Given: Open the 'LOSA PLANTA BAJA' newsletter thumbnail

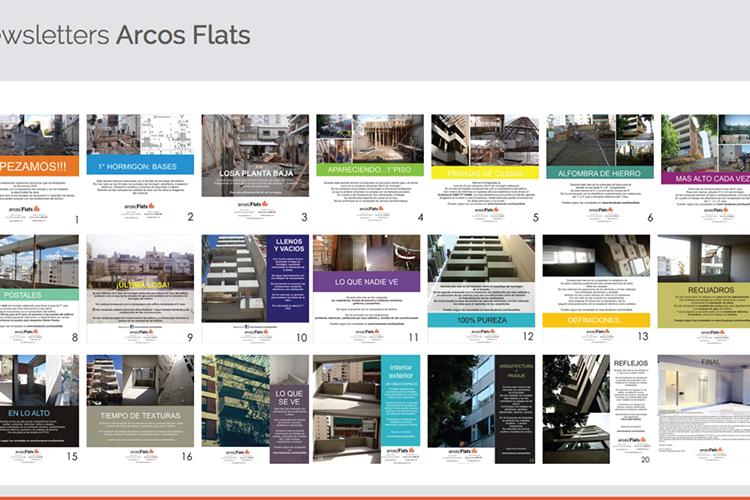Looking at the screenshot, I should click(x=255, y=168).
